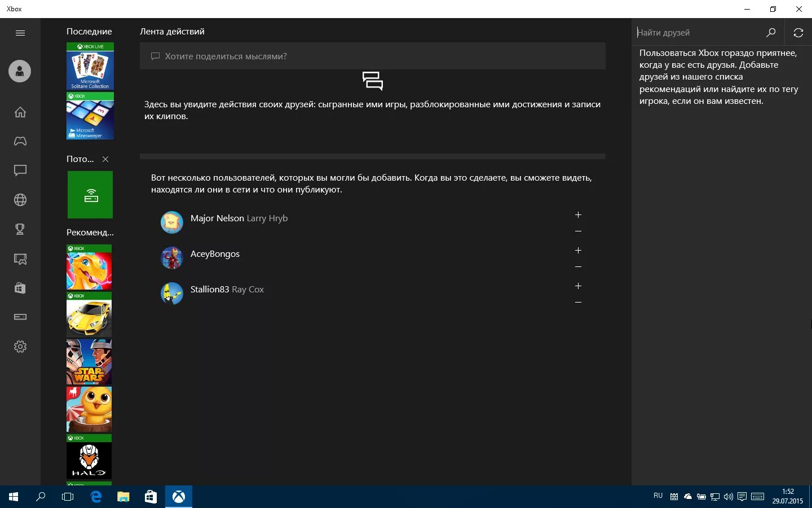Viewport: 812px width, 508px height.
Task: Open the Messages chat icon
Action: click(x=20, y=170)
